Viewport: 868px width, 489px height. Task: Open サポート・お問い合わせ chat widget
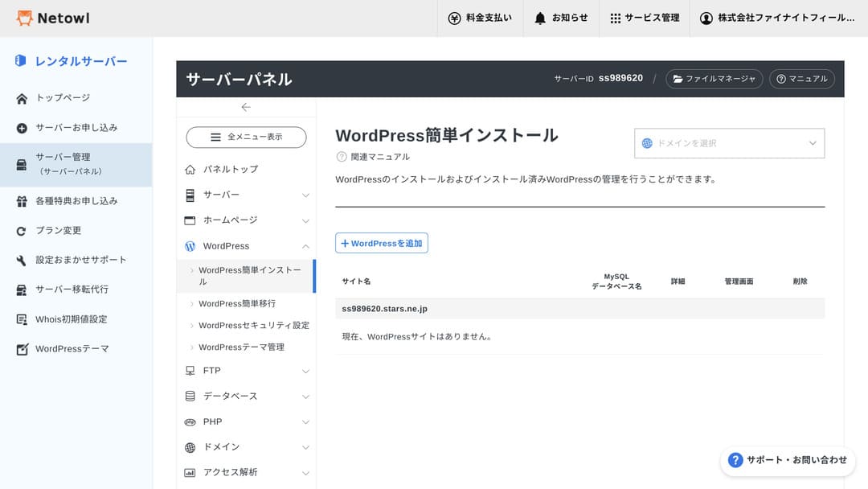[x=788, y=460]
